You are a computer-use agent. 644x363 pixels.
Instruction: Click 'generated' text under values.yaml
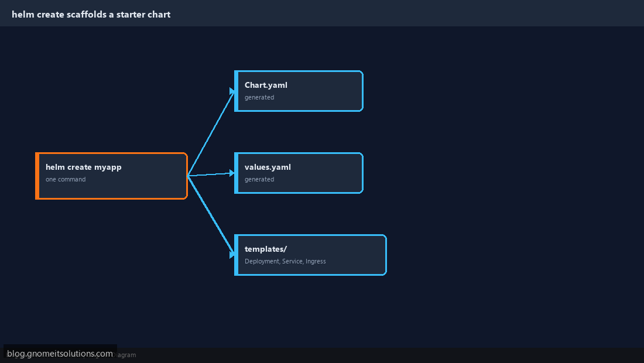259,179
